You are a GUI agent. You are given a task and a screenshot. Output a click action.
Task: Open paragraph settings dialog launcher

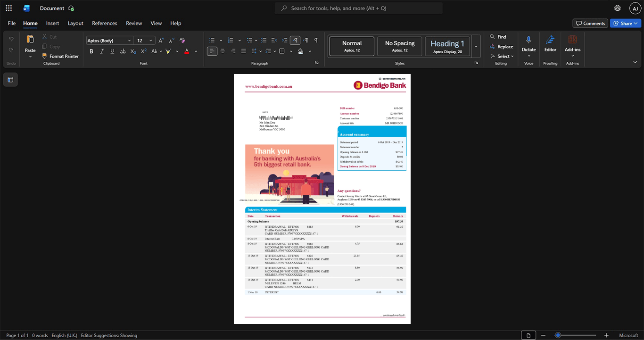[x=317, y=63]
